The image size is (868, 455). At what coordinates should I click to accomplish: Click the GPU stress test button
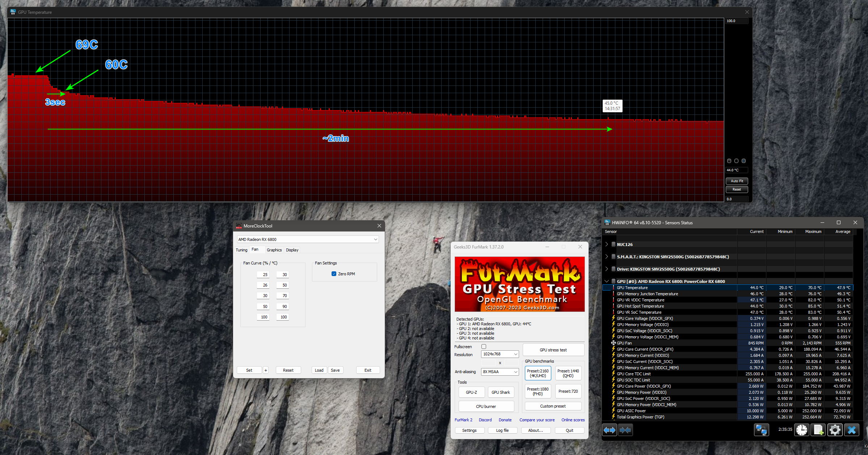click(x=553, y=350)
